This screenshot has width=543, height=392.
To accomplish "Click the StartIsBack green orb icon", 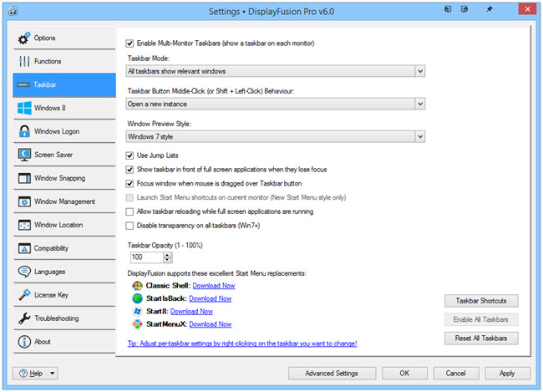I will pos(138,298).
